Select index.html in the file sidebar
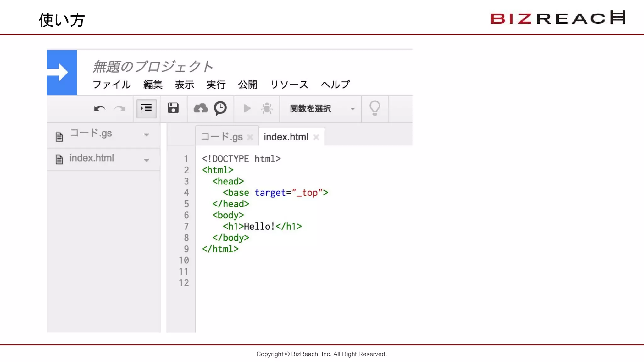Screen dimensions: 644x362 tap(92, 158)
